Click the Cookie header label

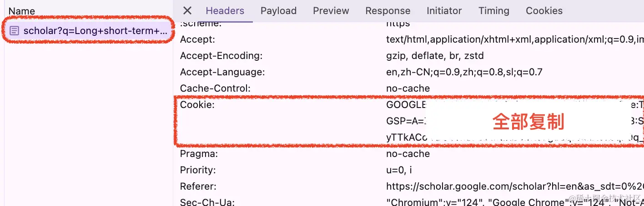[x=197, y=105]
